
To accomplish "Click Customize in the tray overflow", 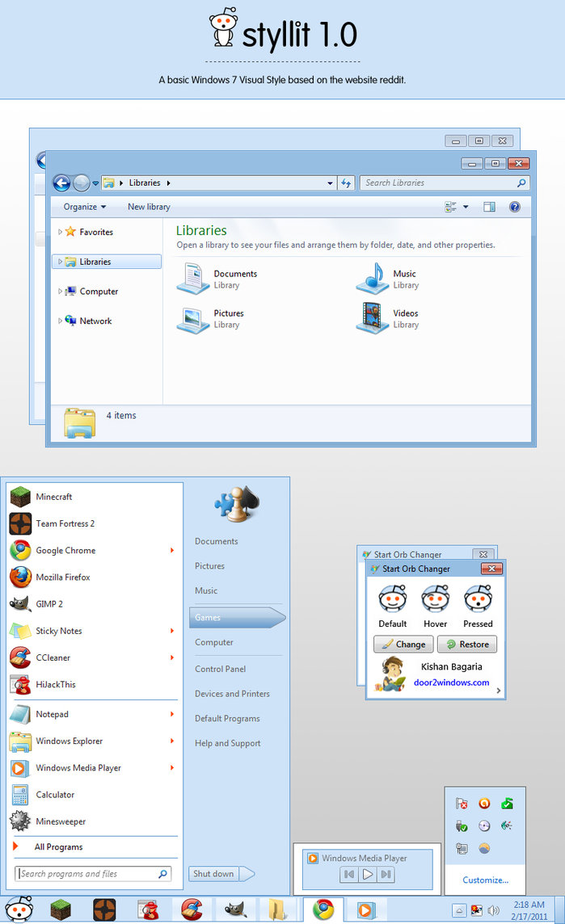I will tap(485, 880).
